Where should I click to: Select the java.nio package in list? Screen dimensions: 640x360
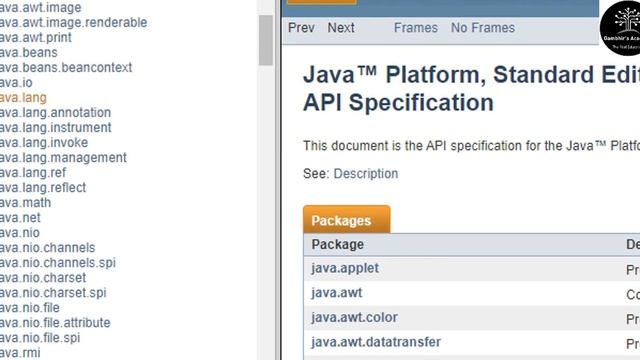click(20, 233)
